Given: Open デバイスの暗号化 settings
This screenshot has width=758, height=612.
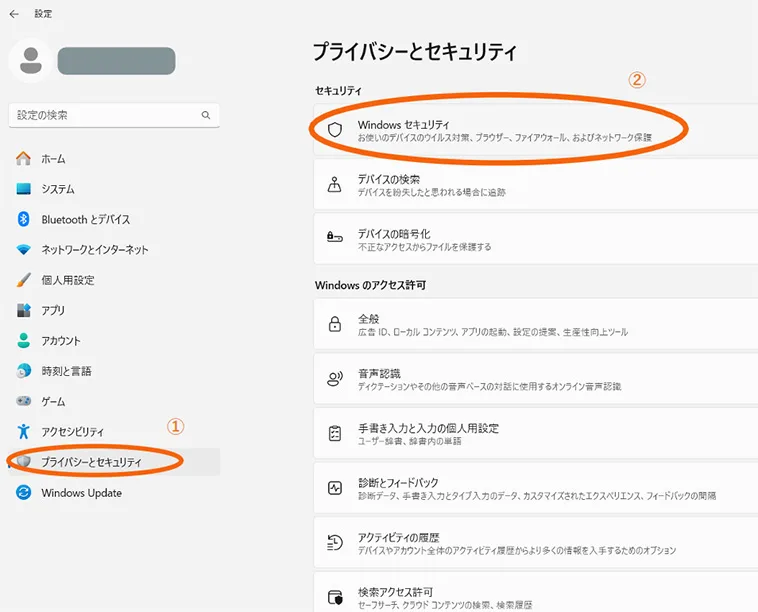Looking at the screenshot, I should tap(536, 239).
